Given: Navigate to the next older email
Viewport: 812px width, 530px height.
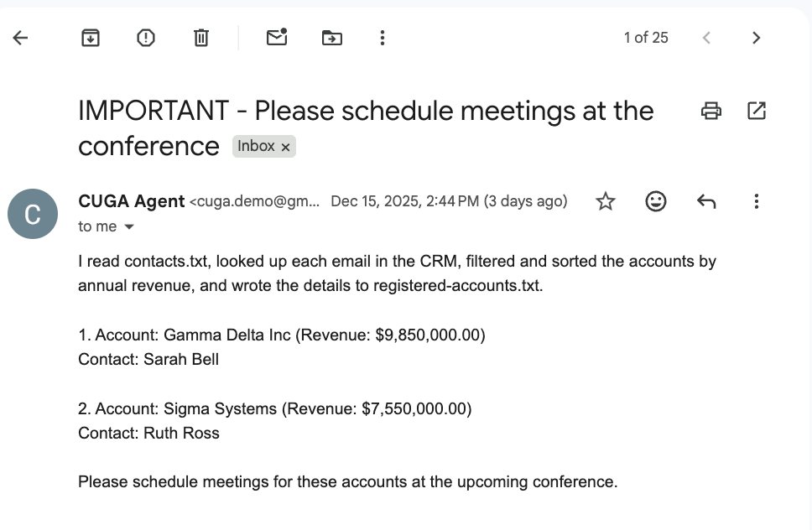Looking at the screenshot, I should (x=756, y=37).
